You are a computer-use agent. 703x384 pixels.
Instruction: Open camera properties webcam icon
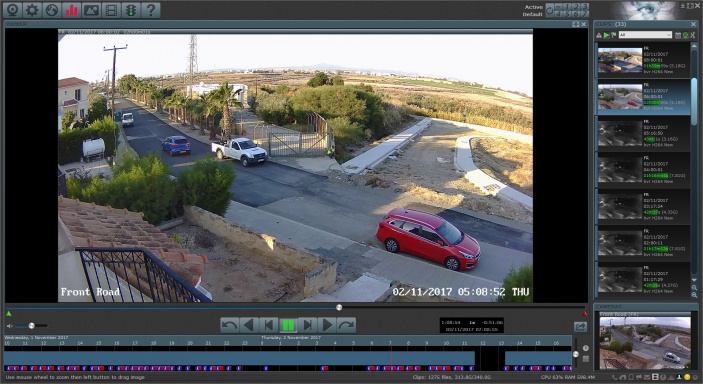[x=13, y=10]
